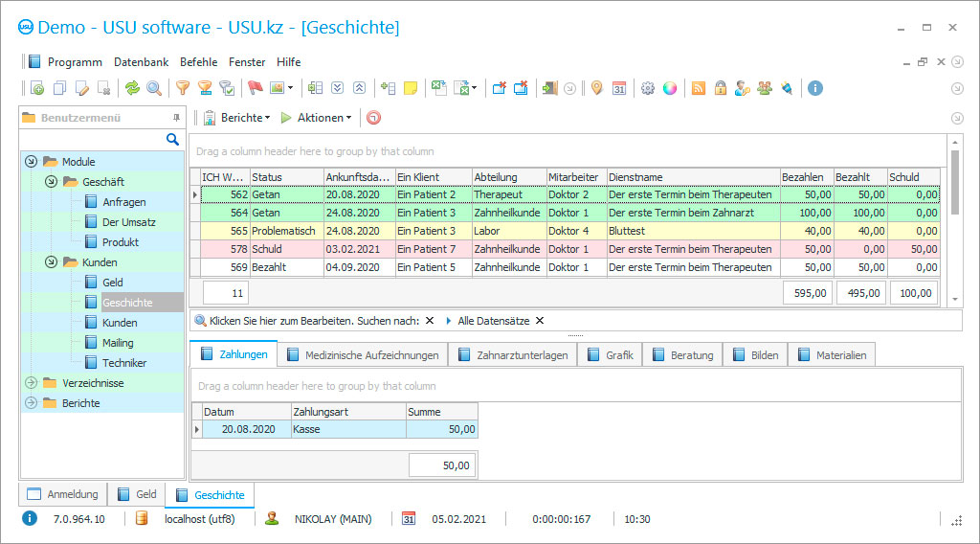Image resolution: width=980 pixels, height=544 pixels.
Task: Click the magnifier search icon in toolbar
Action: pos(154,88)
